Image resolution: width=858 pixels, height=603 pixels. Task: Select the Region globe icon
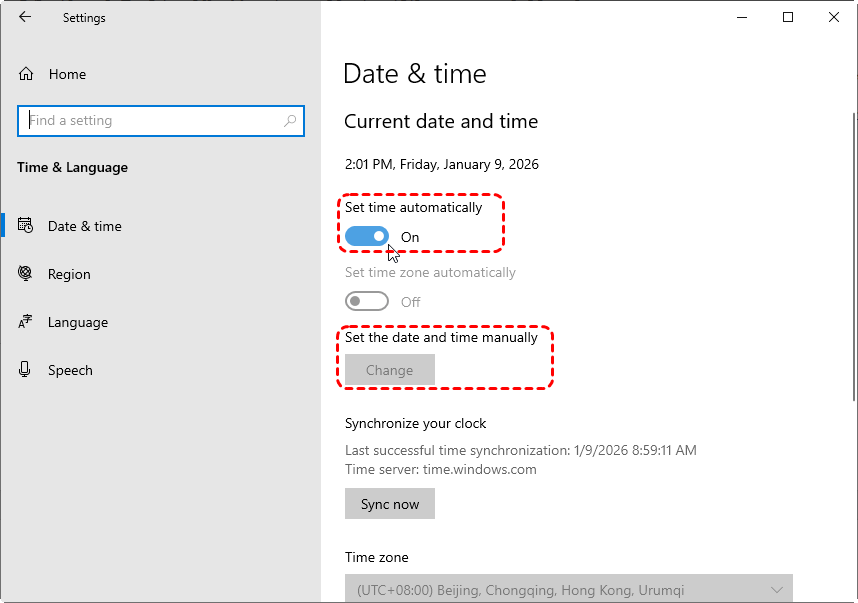point(26,274)
